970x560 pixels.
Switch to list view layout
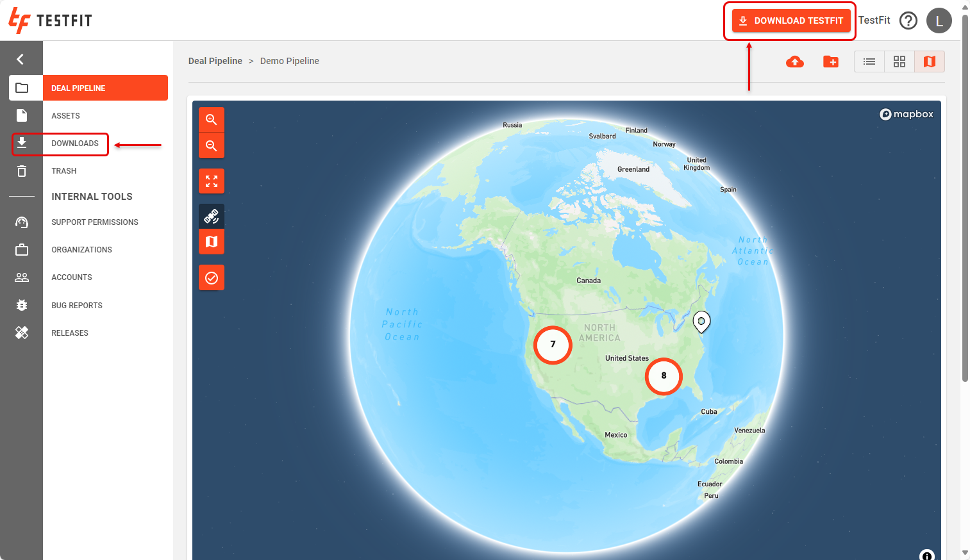(869, 62)
